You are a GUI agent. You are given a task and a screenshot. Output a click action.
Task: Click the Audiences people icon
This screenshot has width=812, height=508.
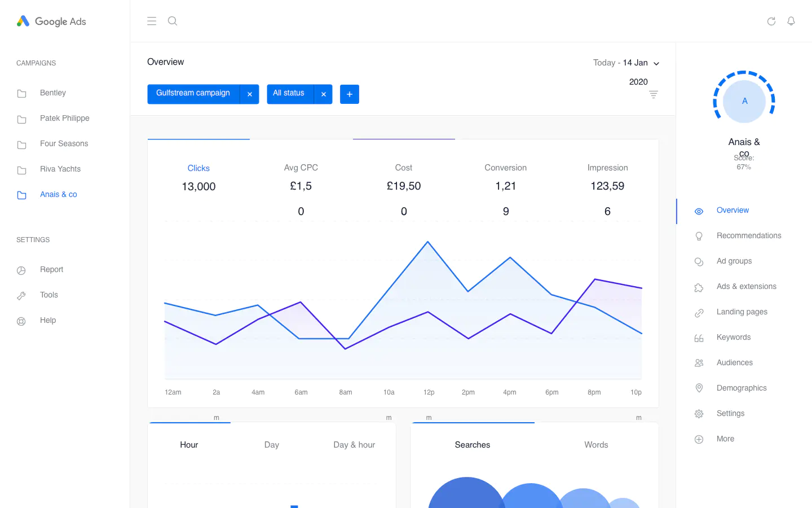[699, 364]
